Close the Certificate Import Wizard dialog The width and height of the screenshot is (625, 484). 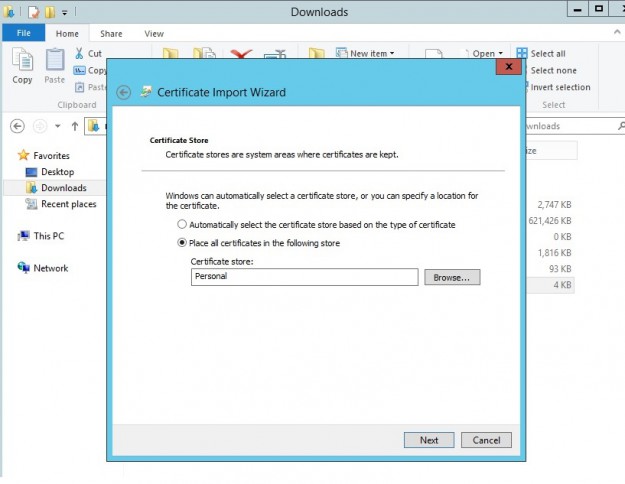509,67
